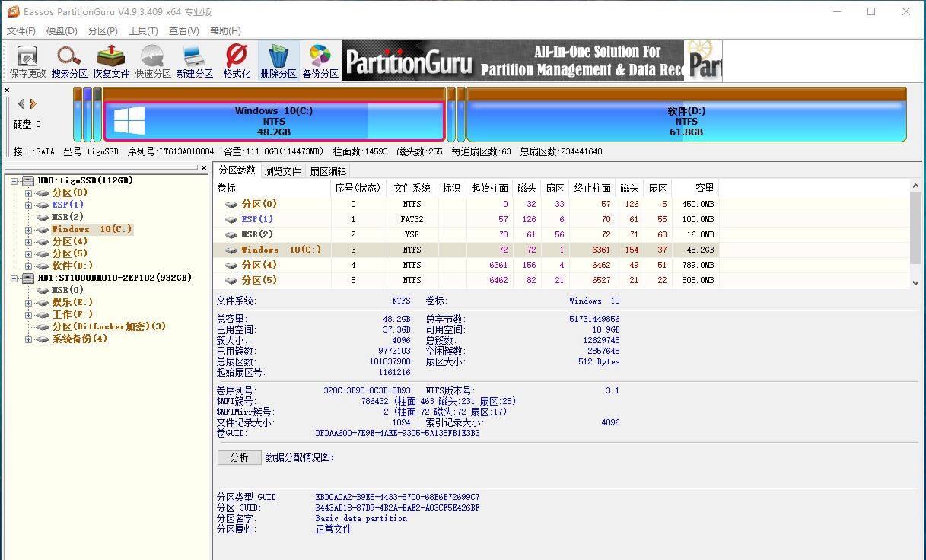This screenshot has width=926, height=560.
Task: Click the PartitionGuru application title icon
Action: pos(13,11)
